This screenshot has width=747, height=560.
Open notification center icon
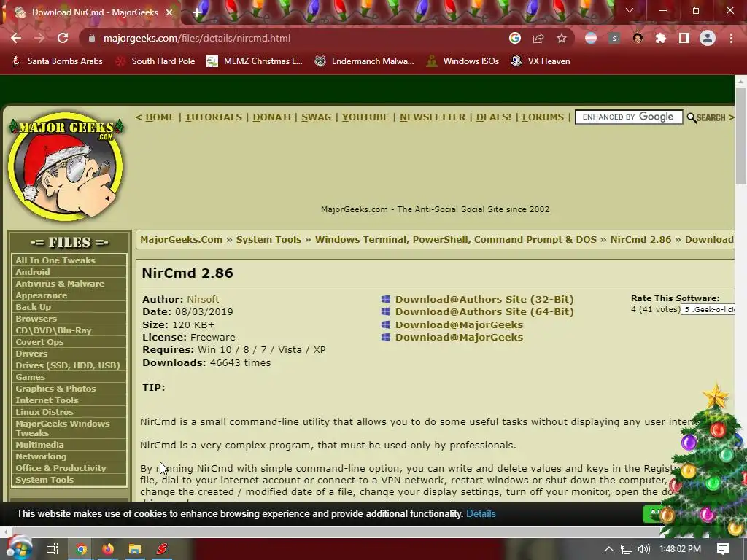tap(723, 549)
